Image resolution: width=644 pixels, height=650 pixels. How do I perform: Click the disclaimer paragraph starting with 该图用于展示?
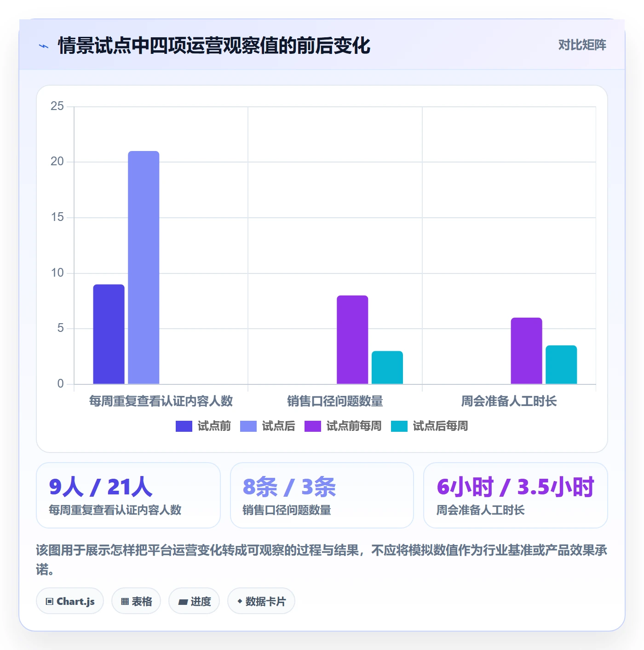pyautogui.click(x=322, y=560)
